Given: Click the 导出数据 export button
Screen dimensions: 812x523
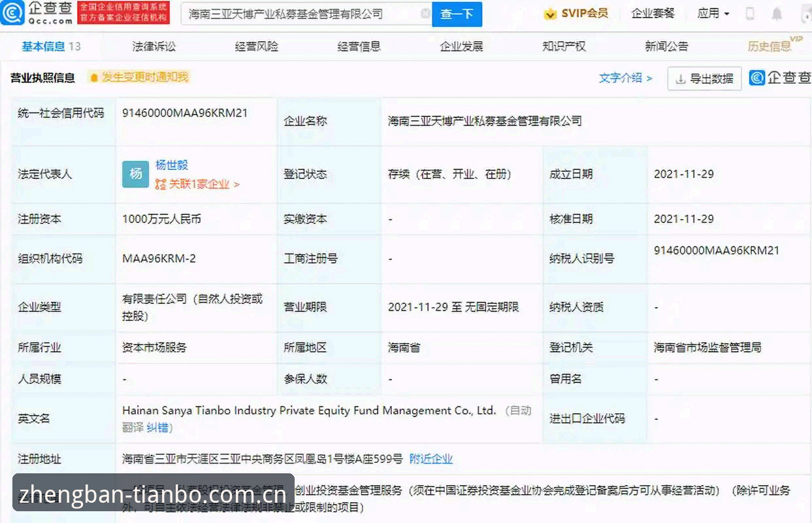Looking at the screenshot, I should (704, 79).
